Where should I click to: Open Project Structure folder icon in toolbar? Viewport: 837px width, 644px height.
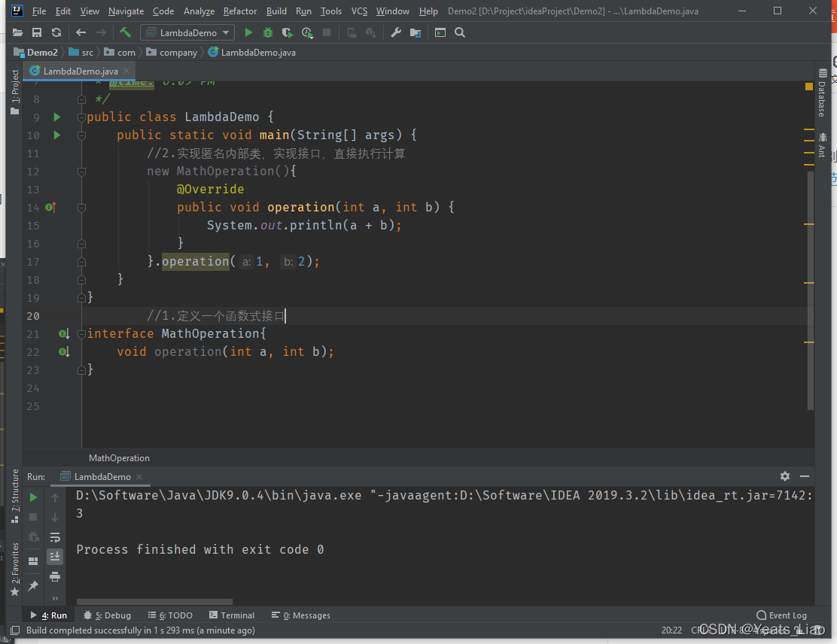(415, 32)
